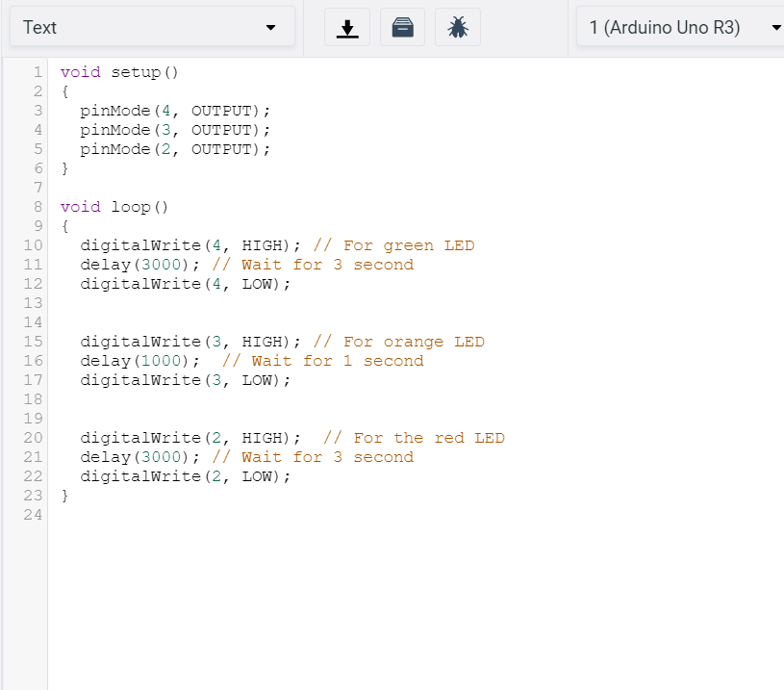
Task: Start the debugger with the bug icon
Action: click(x=457, y=27)
